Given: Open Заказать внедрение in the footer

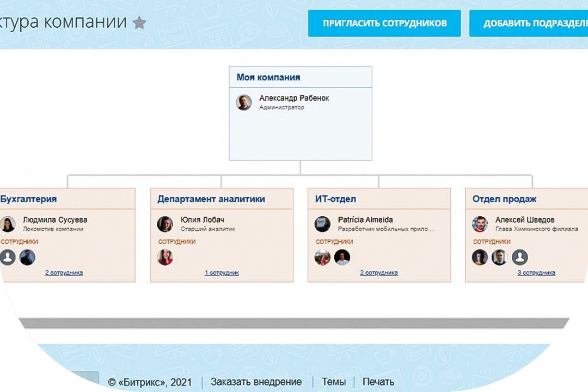Looking at the screenshot, I should click(x=256, y=382).
